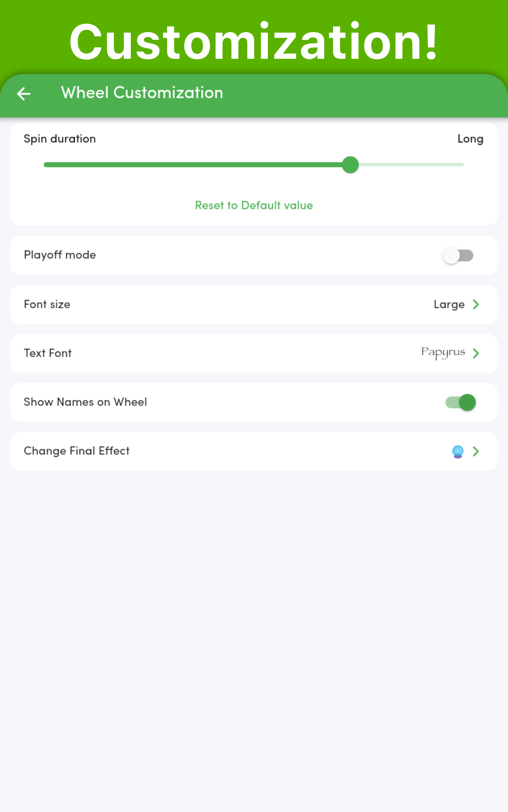
Task: Open the Change Final Effect label
Action: [77, 451]
